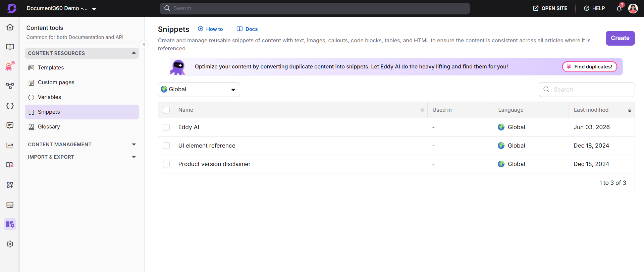
Task: Sort by Last modified arrow icon
Action: (630, 110)
